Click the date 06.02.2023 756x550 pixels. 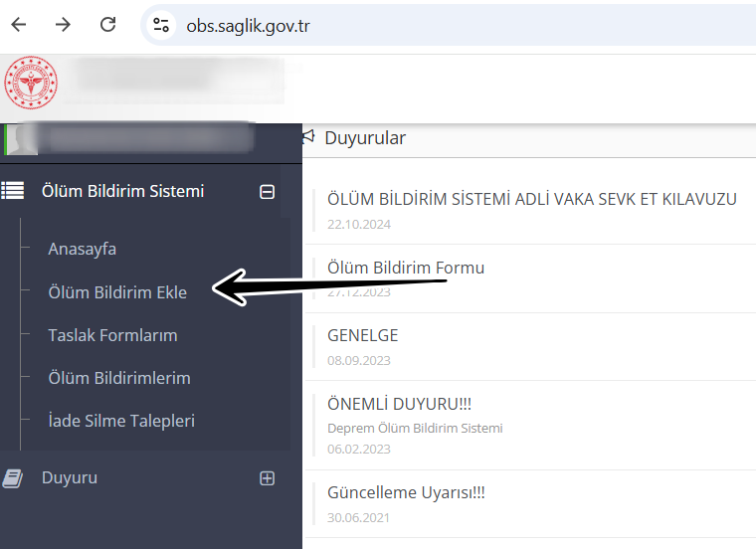359,450
